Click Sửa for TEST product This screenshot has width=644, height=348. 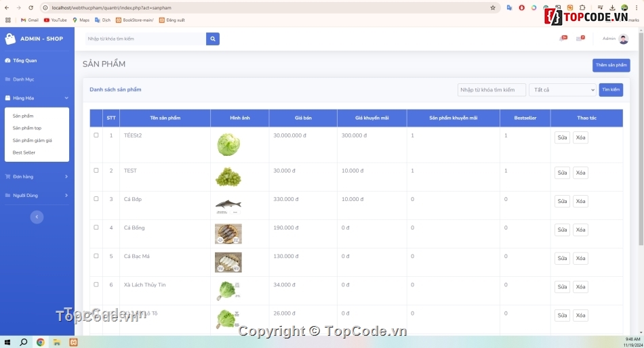tap(562, 173)
